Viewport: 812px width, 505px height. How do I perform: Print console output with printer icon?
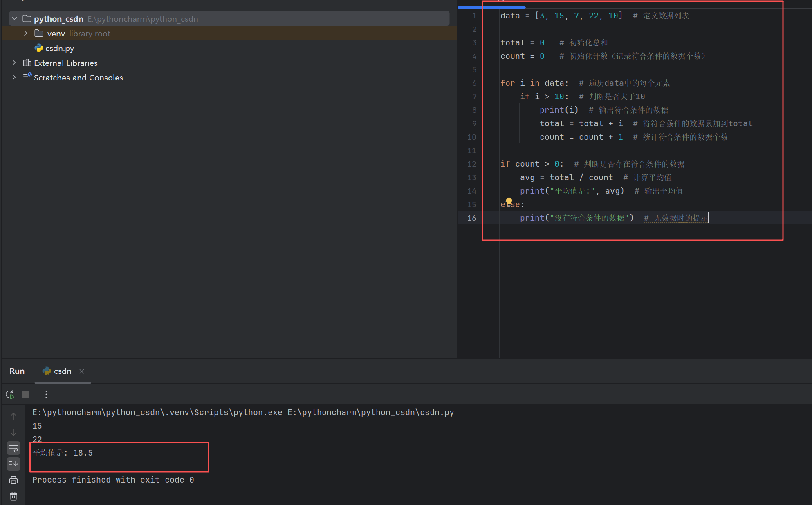[13, 480]
